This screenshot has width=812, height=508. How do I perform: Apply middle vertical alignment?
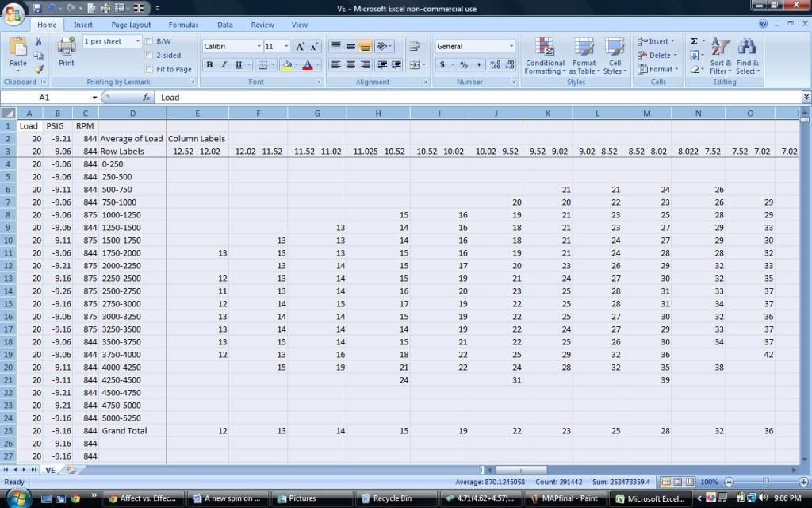(x=350, y=47)
